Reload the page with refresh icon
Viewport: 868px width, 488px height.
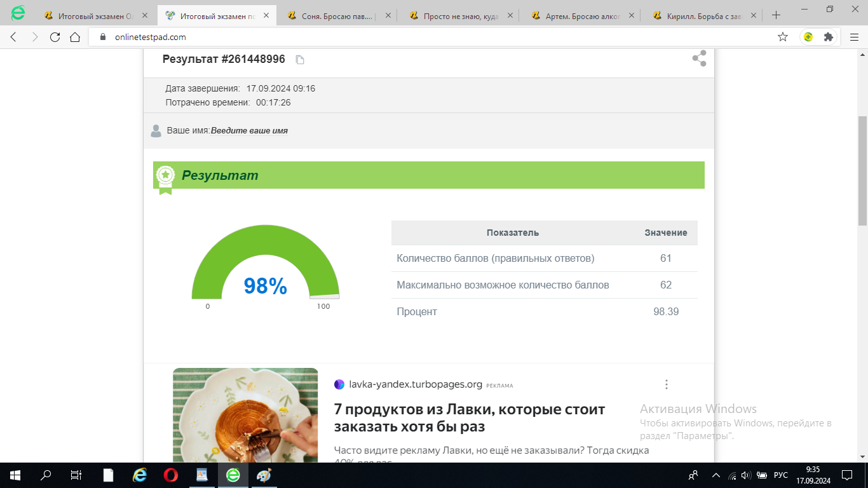(55, 37)
